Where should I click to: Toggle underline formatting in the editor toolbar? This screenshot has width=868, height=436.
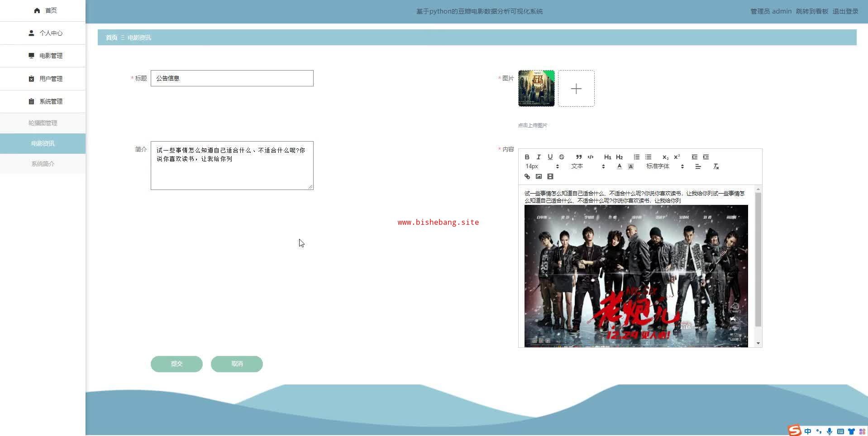[x=550, y=157]
